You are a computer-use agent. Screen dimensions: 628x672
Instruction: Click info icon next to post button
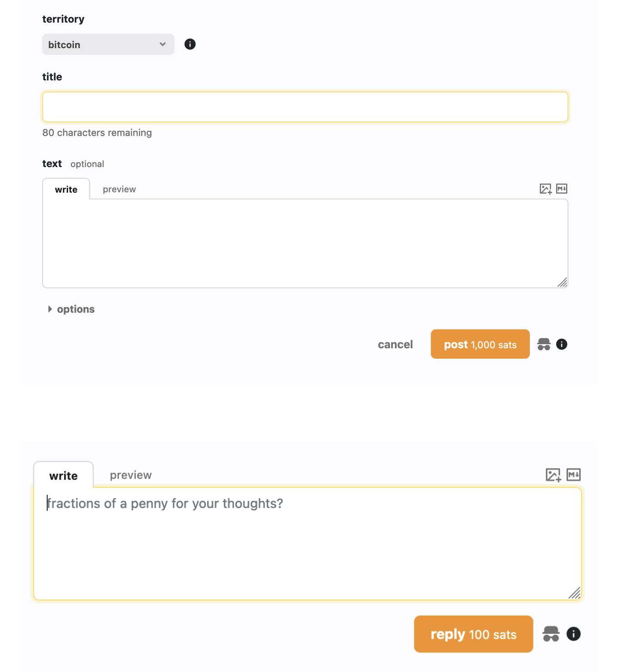pos(562,344)
